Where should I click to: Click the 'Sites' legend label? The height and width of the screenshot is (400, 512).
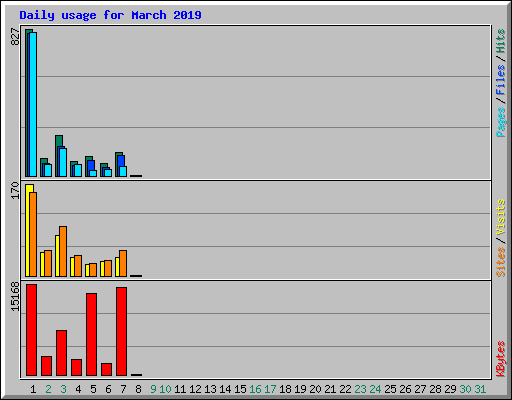tap(501, 262)
